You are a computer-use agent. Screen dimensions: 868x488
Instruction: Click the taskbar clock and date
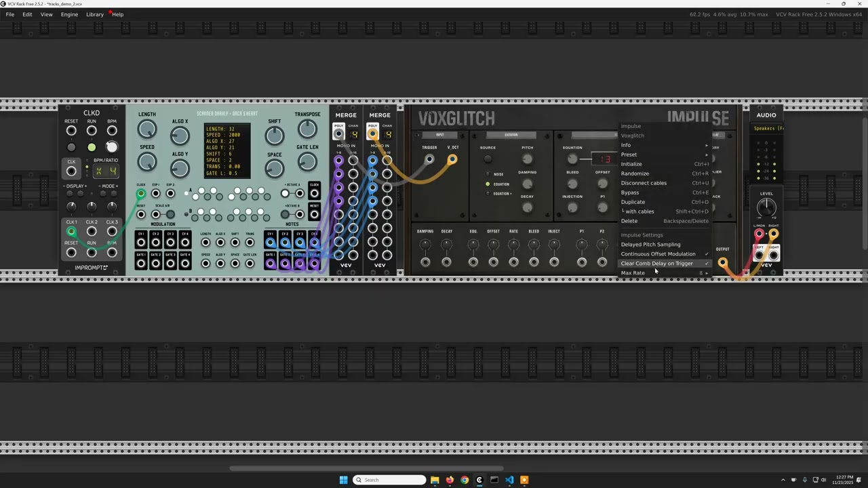844,480
